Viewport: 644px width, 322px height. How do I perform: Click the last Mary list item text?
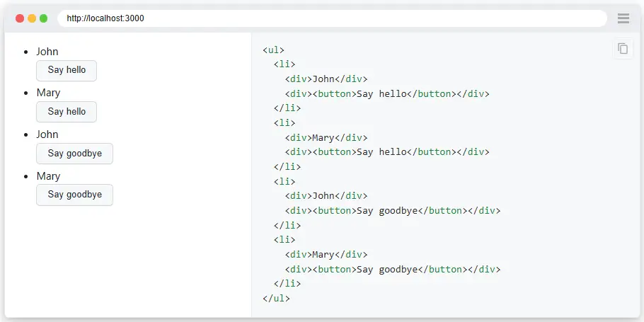pyautogui.click(x=48, y=176)
